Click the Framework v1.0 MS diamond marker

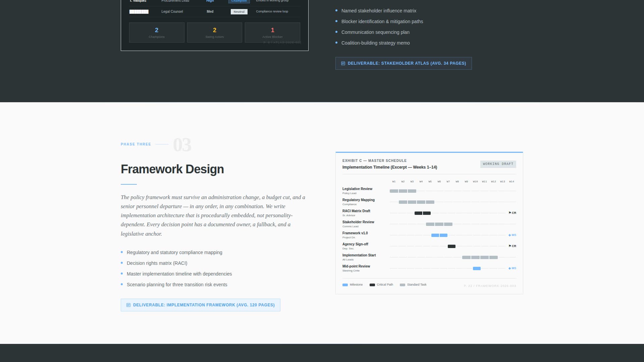pyautogui.click(x=512, y=235)
